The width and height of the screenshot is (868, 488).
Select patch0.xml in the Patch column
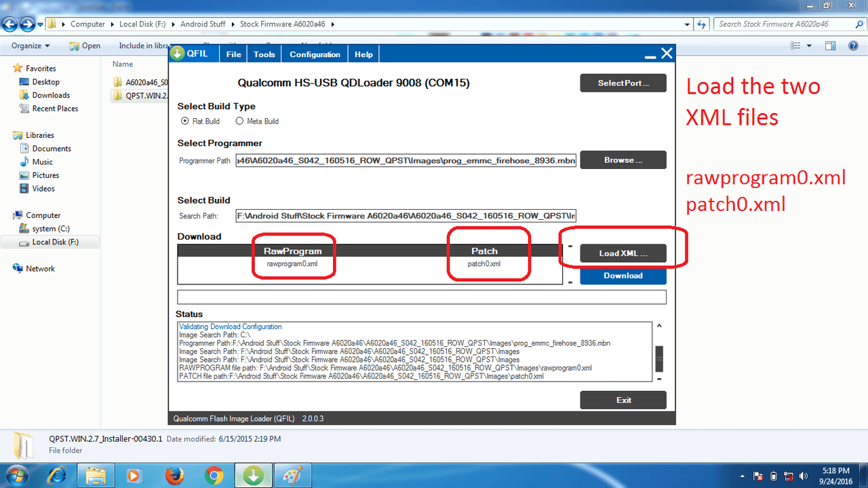[484, 263]
